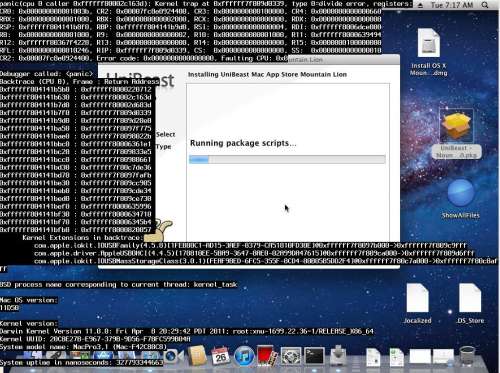Open the Tue 7:17 AM clock menu
Image resolution: width=500 pixels, height=373 pixels.
[452, 5]
